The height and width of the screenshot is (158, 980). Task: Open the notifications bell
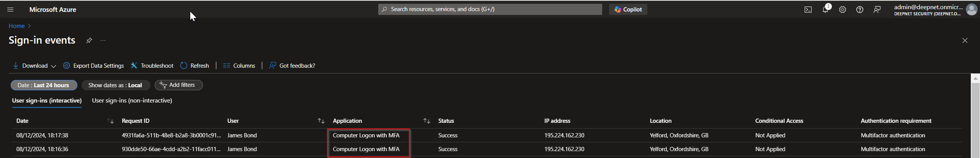(825, 10)
